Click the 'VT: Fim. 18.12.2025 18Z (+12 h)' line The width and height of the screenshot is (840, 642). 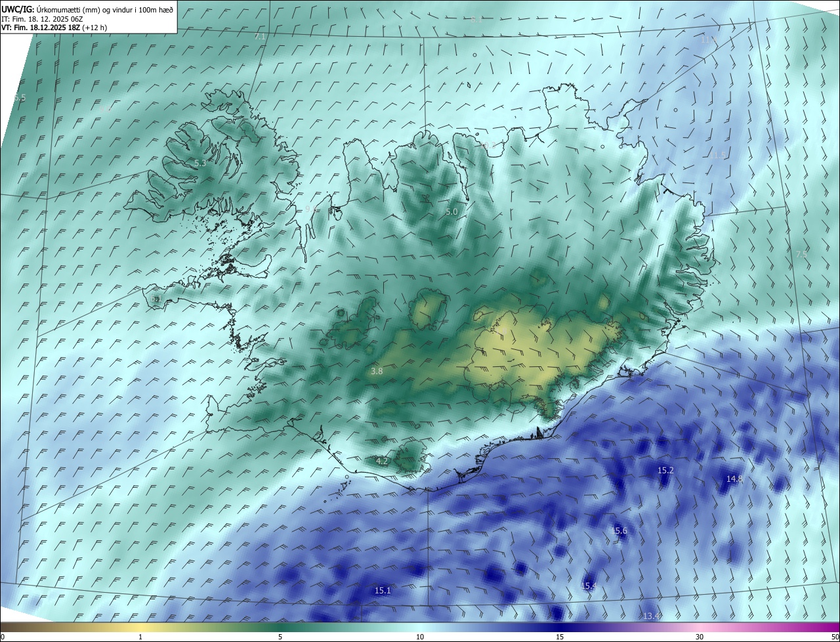pos(54,28)
